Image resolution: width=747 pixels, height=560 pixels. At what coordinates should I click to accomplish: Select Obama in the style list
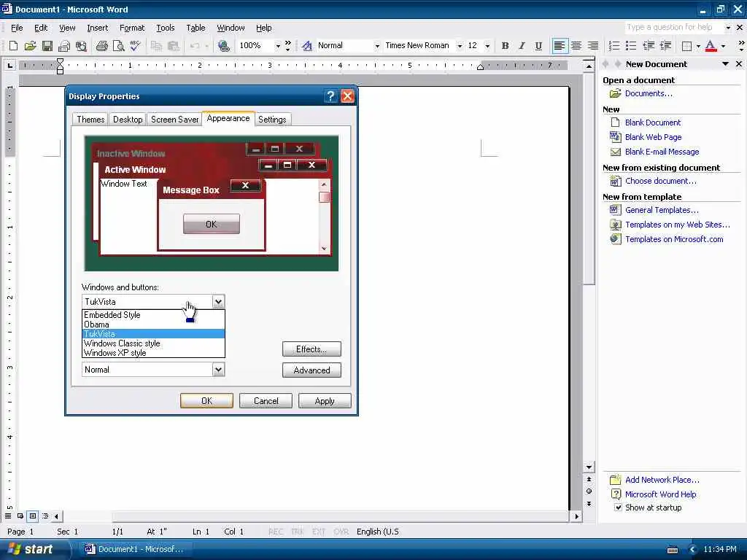[x=153, y=324]
